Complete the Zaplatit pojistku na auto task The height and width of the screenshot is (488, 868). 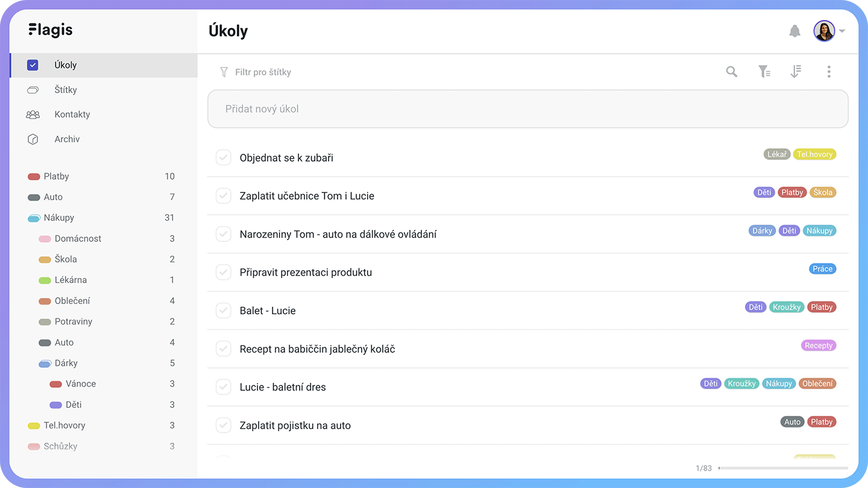[224, 425]
